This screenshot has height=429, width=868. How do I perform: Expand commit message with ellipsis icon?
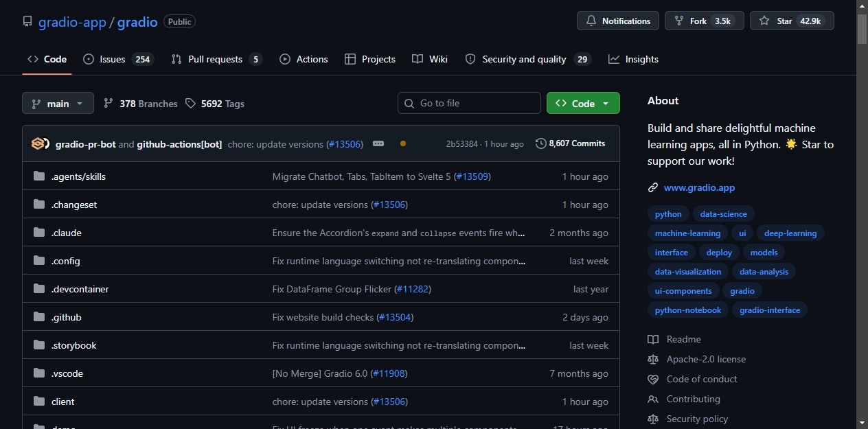[378, 143]
